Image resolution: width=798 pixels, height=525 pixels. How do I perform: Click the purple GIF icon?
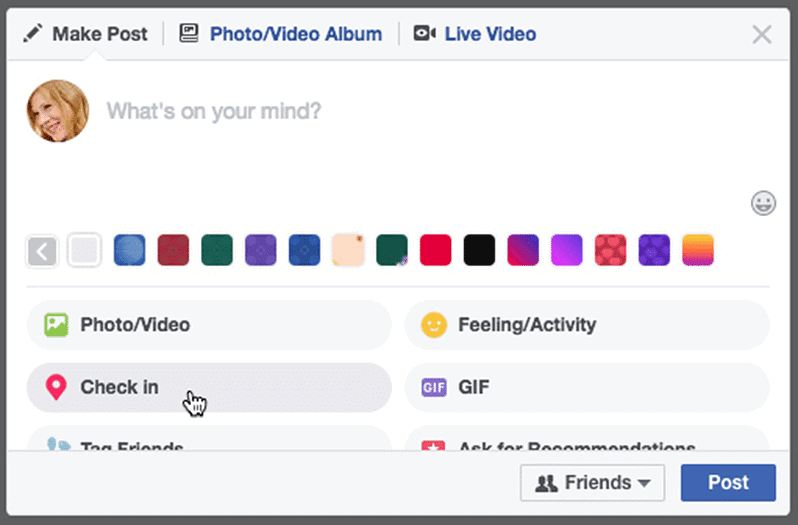(x=433, y=387)
